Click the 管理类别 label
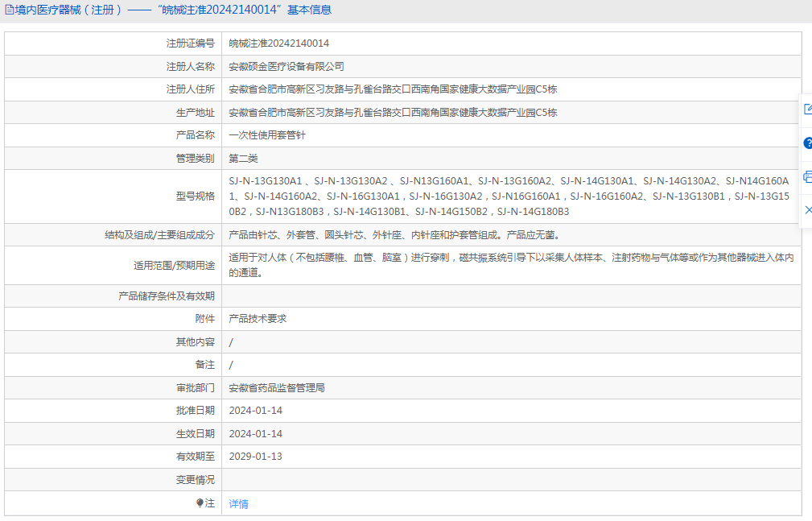Image resolution: width=812 pixels, height=521 pixels. tap(196, 159)
